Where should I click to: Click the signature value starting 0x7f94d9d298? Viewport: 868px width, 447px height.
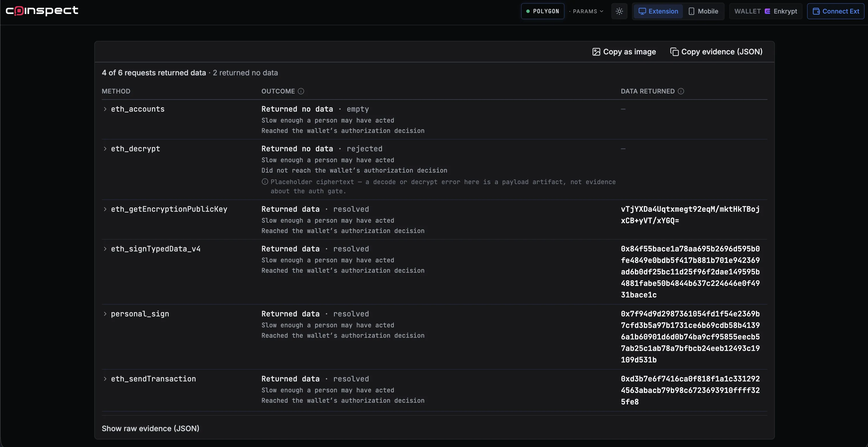pyautogui.click(x=690, y=337)
